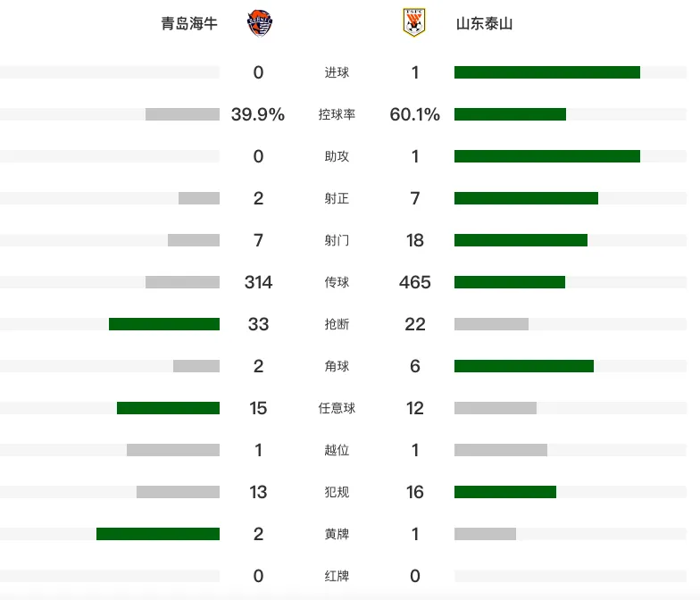The image size is (700, 600).
Task: Click 山东泰山 60.1% possession bar
Action: pyautogui.click(x=511, y=114)
